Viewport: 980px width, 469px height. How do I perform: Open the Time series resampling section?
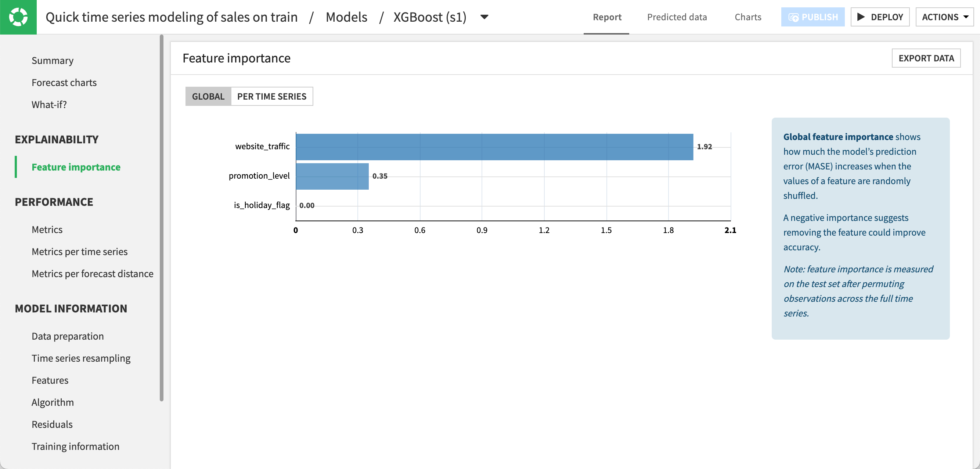(81, 358)
